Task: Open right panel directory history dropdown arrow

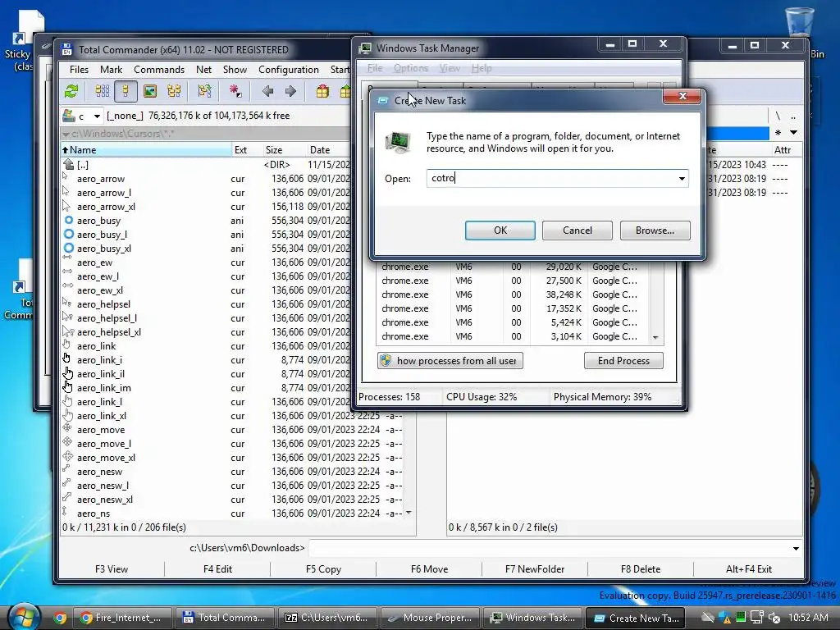Action: (x=793, y=132)
